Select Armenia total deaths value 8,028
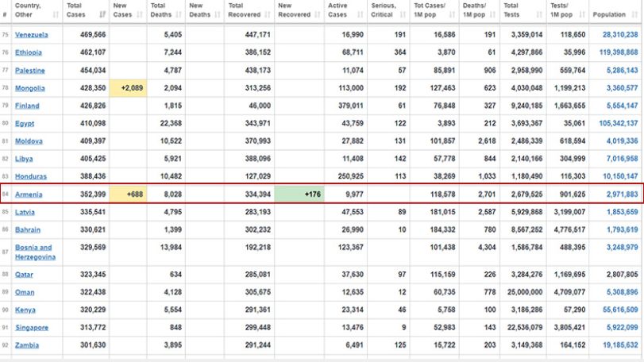The image size is (644, 362). [173, 194]
